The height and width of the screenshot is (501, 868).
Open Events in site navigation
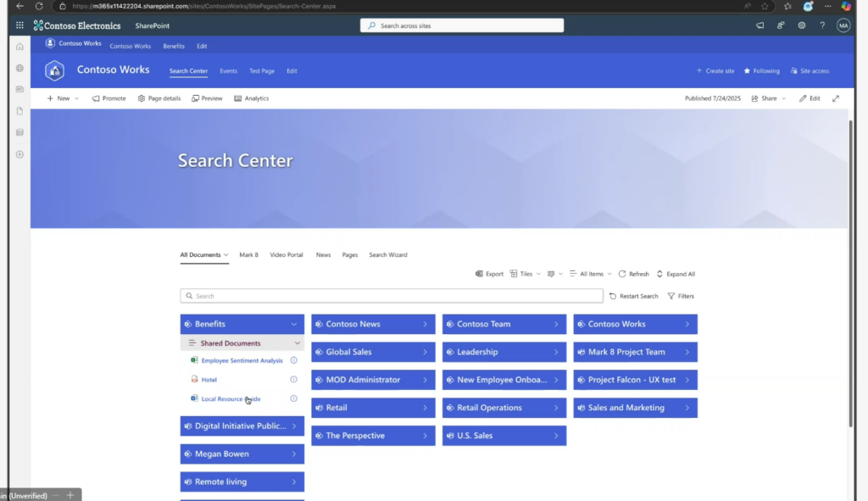pyautogui.click(x=228, y=71)
